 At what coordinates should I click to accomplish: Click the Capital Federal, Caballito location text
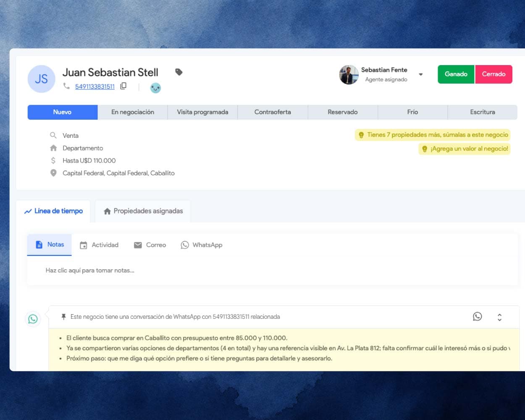pos(118,173)
